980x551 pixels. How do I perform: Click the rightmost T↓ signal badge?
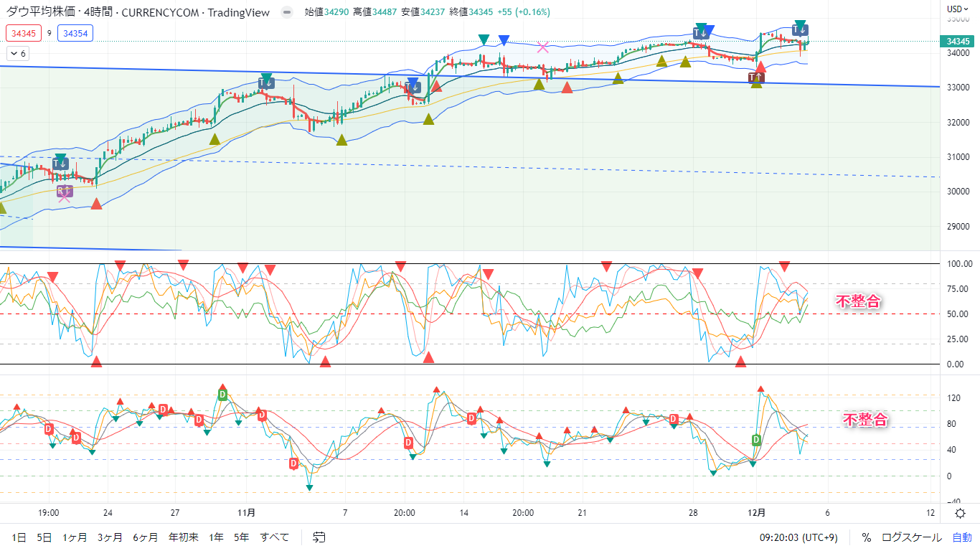tap(800, 30)
